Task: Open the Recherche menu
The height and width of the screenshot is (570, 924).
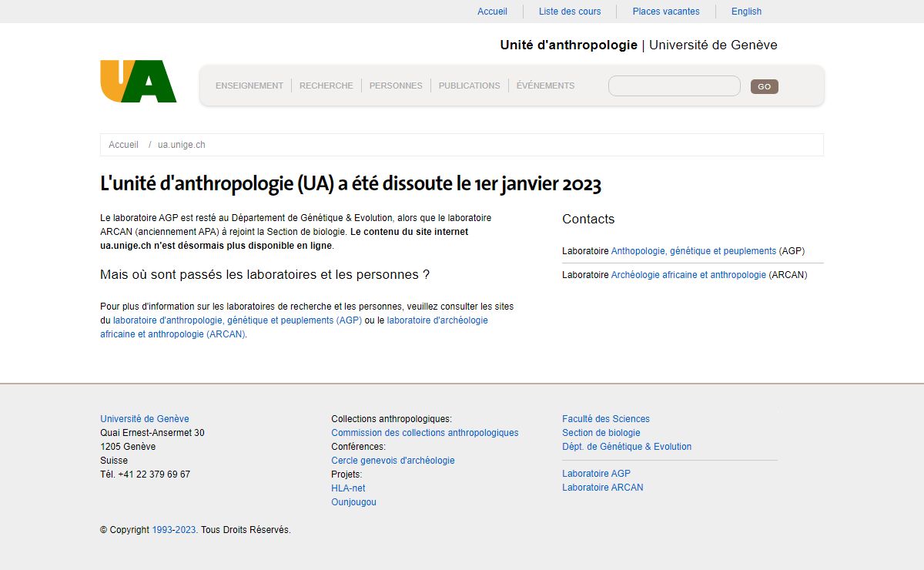Action: 326,85
